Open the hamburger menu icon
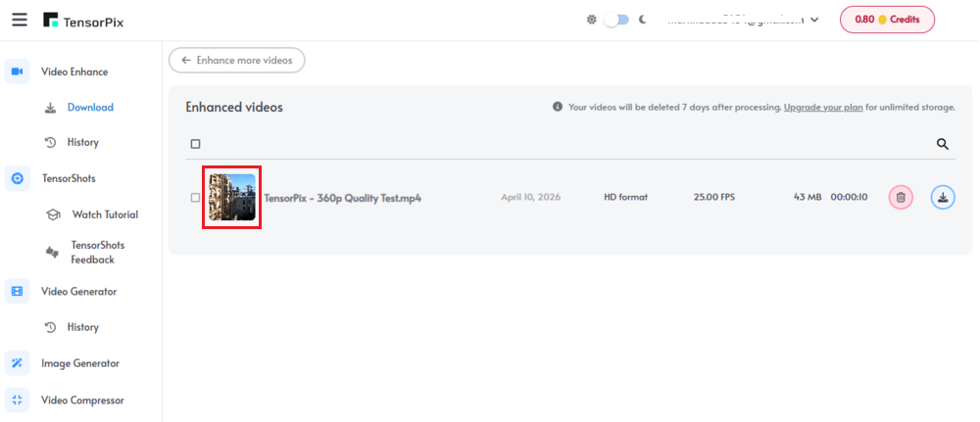 click(20, 20)
